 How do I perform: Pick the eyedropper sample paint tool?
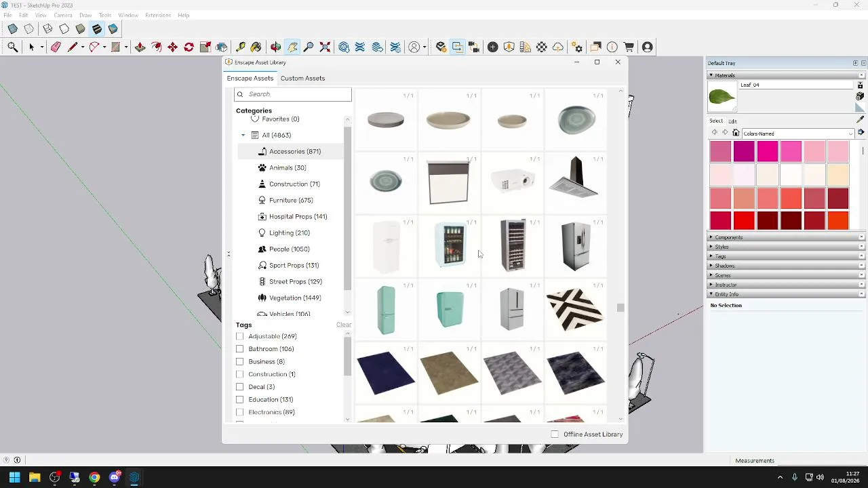pos(861,120)
